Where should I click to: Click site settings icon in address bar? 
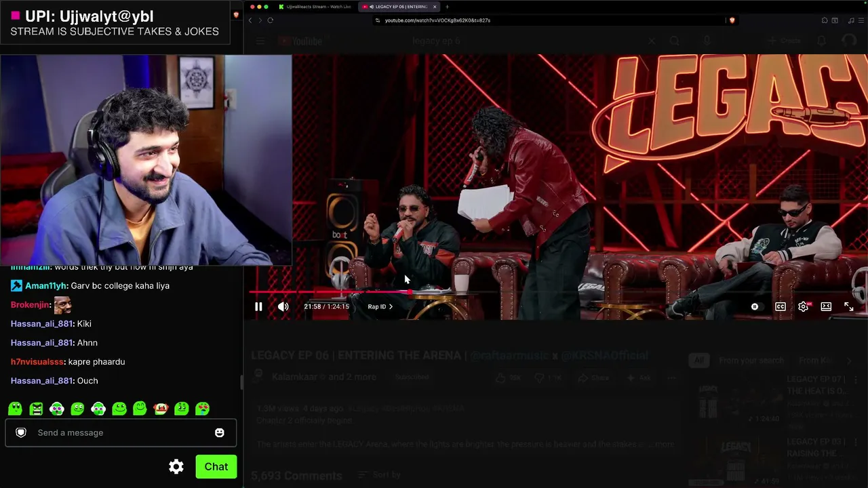point(378,20)
